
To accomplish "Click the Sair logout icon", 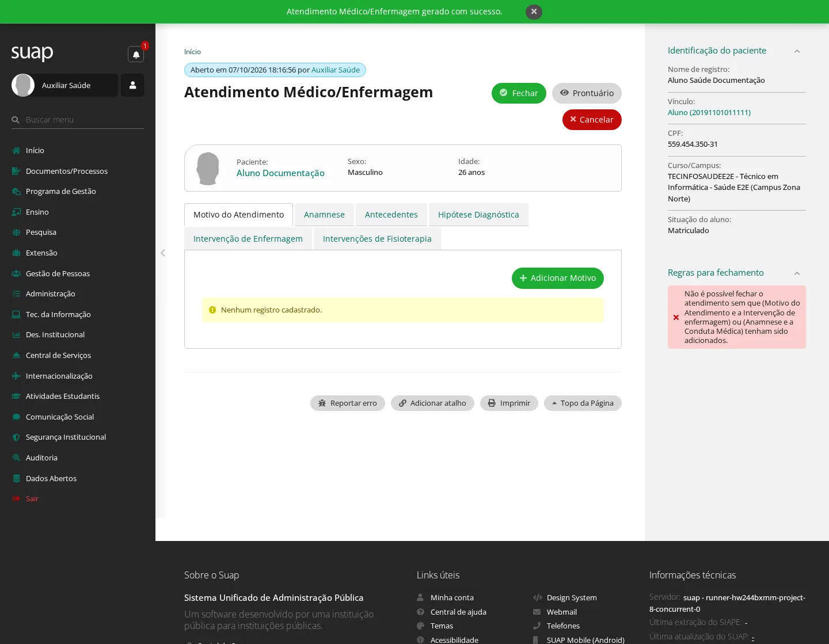I will [x=16, y=498].
